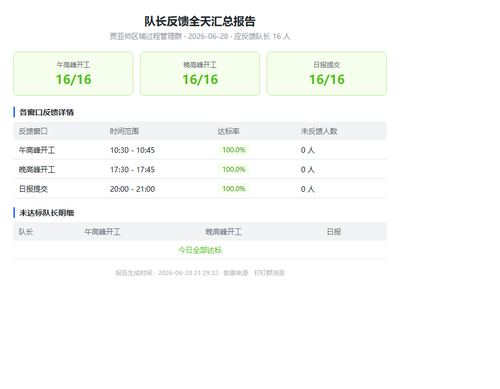
Task: Click the subtitle line with date 2026-06-28
Action: [x=200, y=36]
